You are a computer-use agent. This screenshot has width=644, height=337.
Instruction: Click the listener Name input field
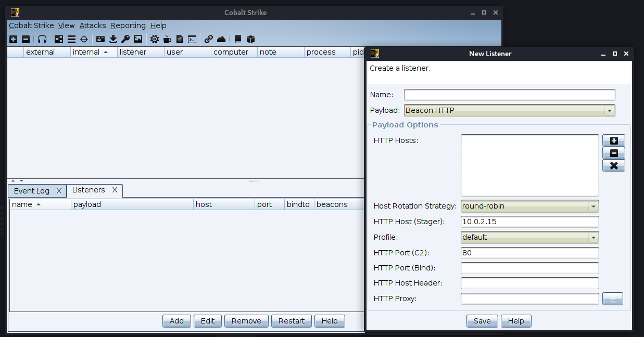(x=509, y=95)
